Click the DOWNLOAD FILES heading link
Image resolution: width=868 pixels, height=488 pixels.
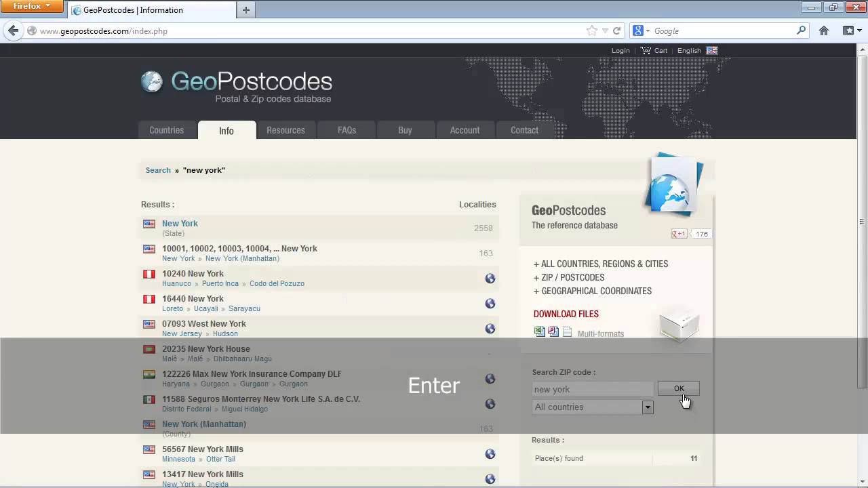pyautogui.click(x=566, y=314)
